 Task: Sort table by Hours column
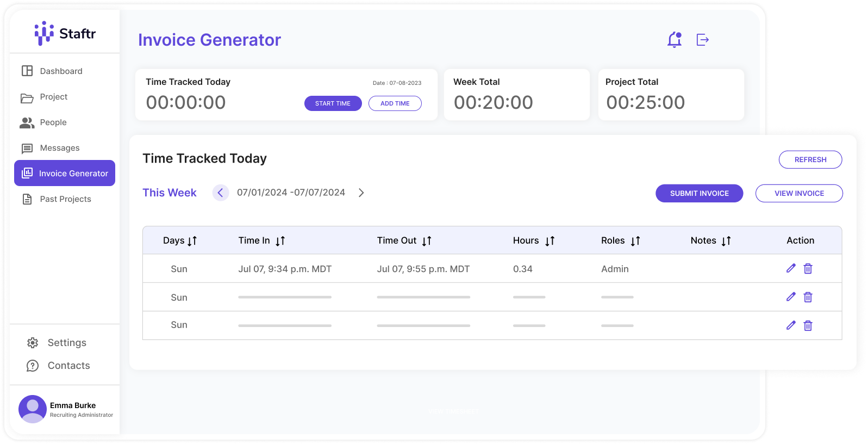point(550,240)
